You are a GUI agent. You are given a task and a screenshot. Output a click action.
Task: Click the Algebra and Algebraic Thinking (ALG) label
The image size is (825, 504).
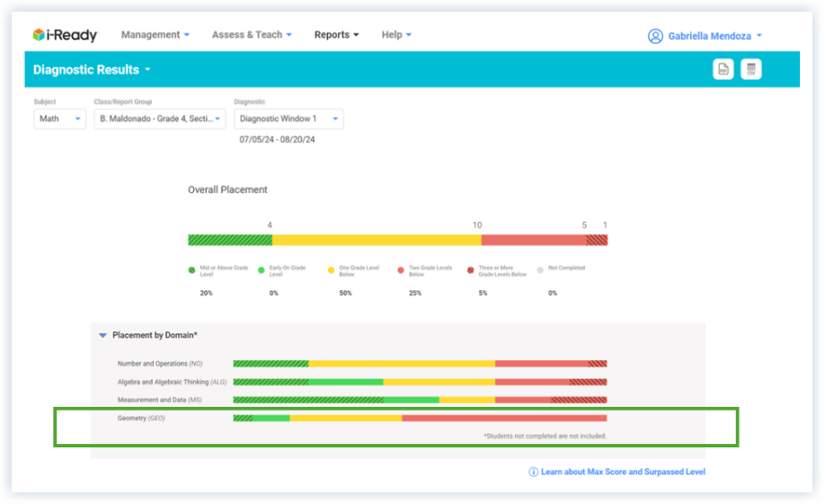[x=172, y=382]
